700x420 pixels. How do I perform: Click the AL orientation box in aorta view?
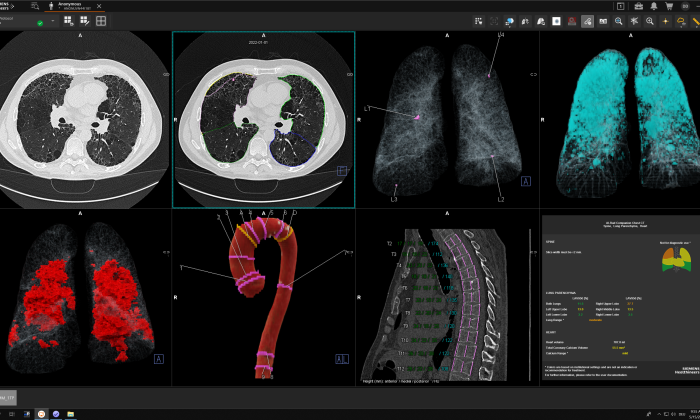(x=342, y=358)
